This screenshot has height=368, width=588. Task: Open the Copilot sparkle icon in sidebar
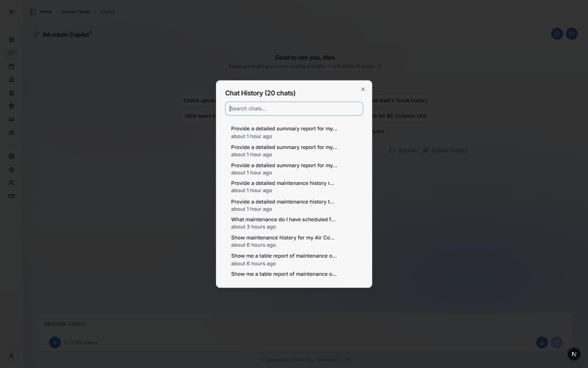11,53
